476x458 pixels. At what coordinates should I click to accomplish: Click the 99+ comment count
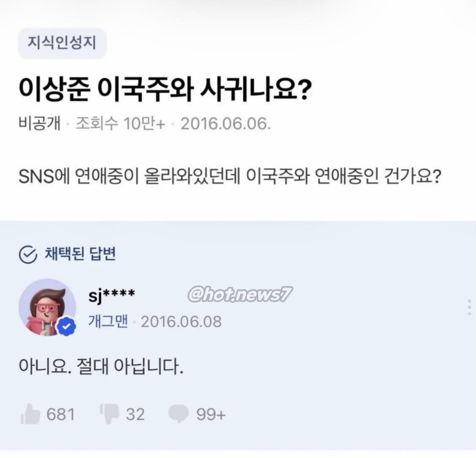click(x=211, y=414)
